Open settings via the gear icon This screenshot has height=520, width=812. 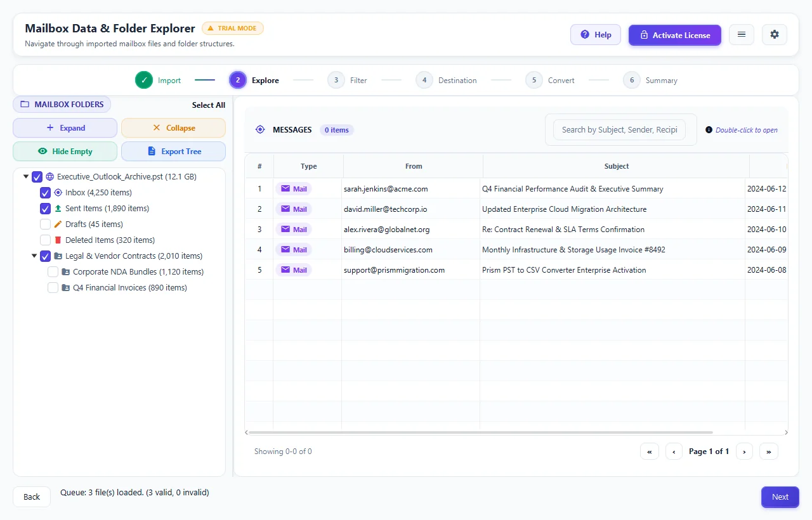point(775,35)
